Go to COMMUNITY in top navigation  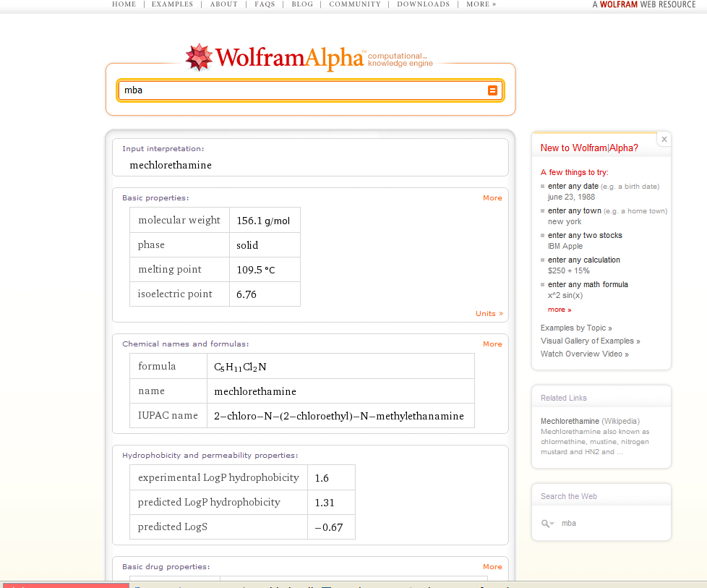(355, 4)
